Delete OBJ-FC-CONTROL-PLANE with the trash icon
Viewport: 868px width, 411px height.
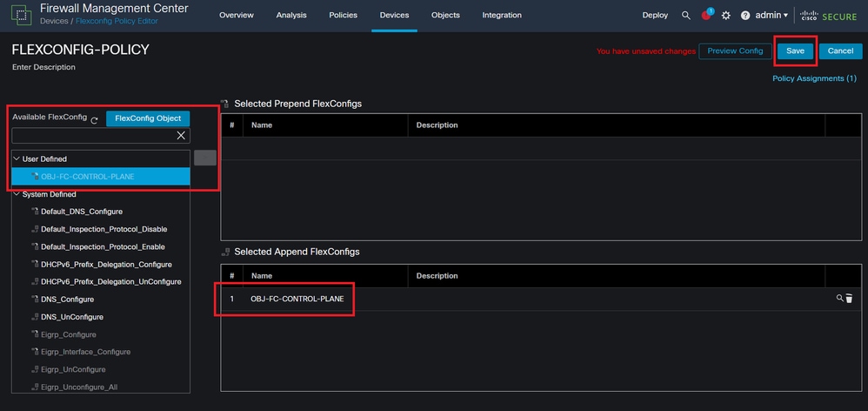849,299
